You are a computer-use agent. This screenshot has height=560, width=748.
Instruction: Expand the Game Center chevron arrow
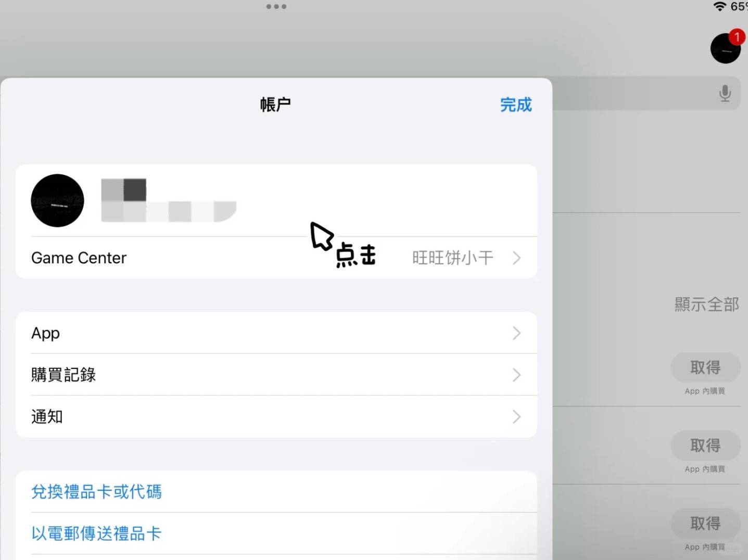[516, 258]
